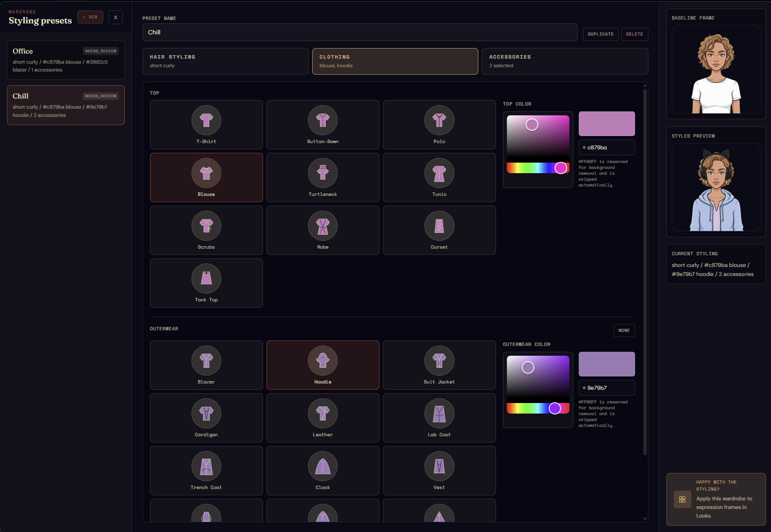Viewport: 771px width, 532px height.
Task: Pick the Tank Top option
Action: [x=206, y=283]
